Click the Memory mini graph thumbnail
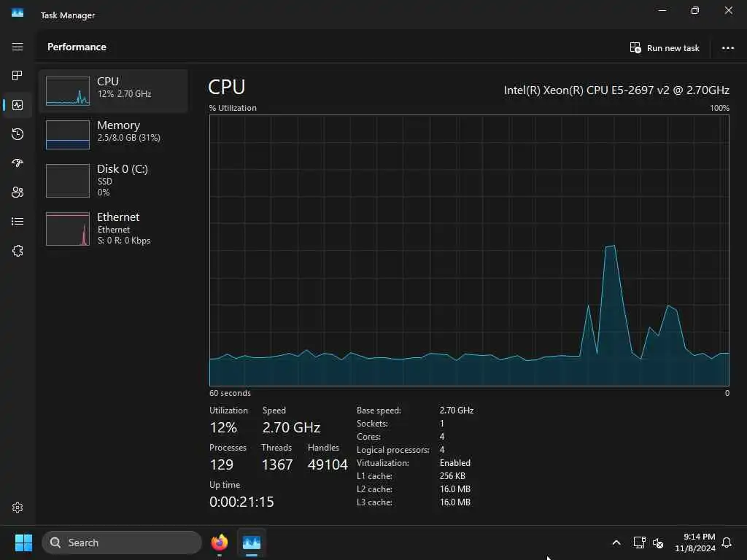747x560 pixels. pos(68,135)
